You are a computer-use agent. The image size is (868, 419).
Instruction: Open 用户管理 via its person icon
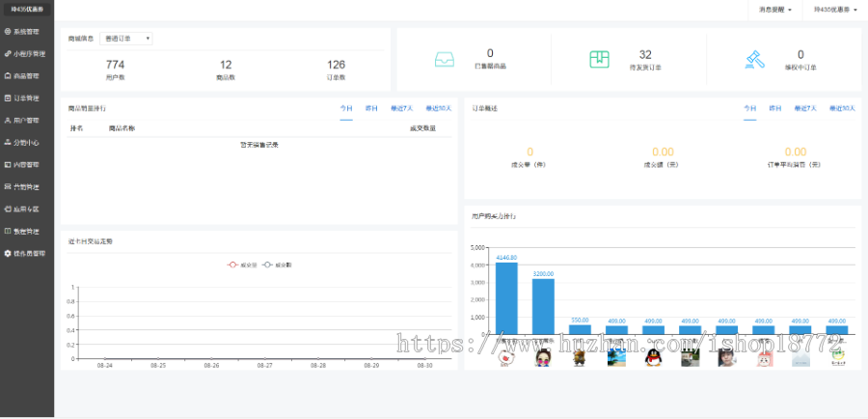[x=7, y=121]
